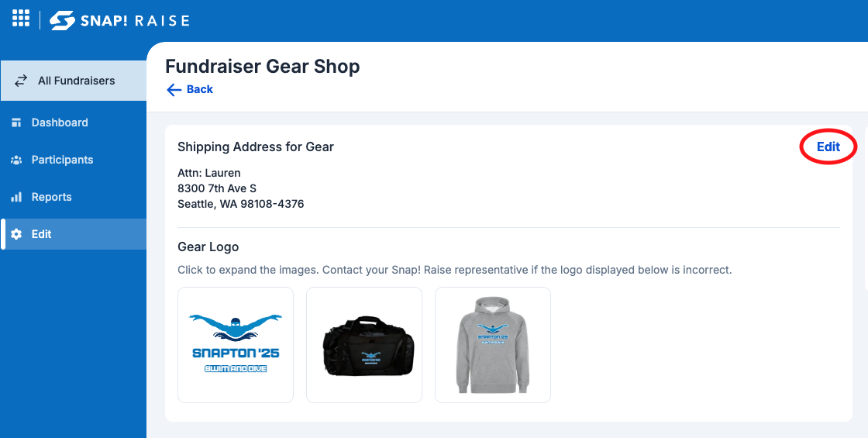Open the Reports sidebar label
This screenshot has height=438, width=868.
[x=51, y=197]
